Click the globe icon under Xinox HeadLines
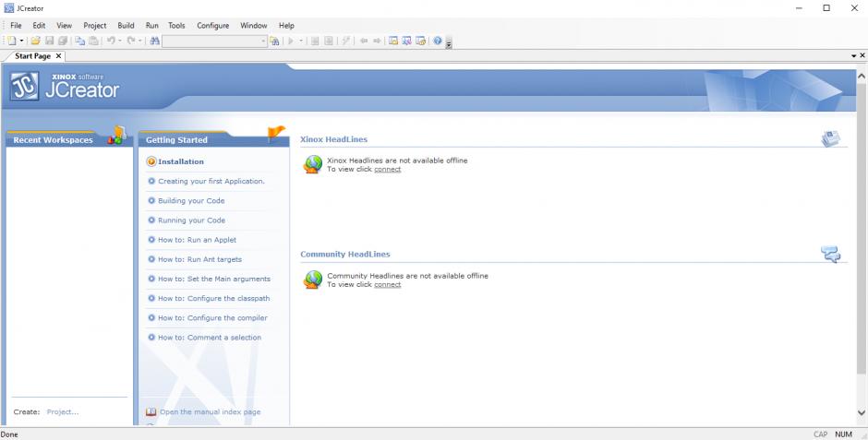The width and height of the screenshot is (868, 440). click(x=313, y=164)
